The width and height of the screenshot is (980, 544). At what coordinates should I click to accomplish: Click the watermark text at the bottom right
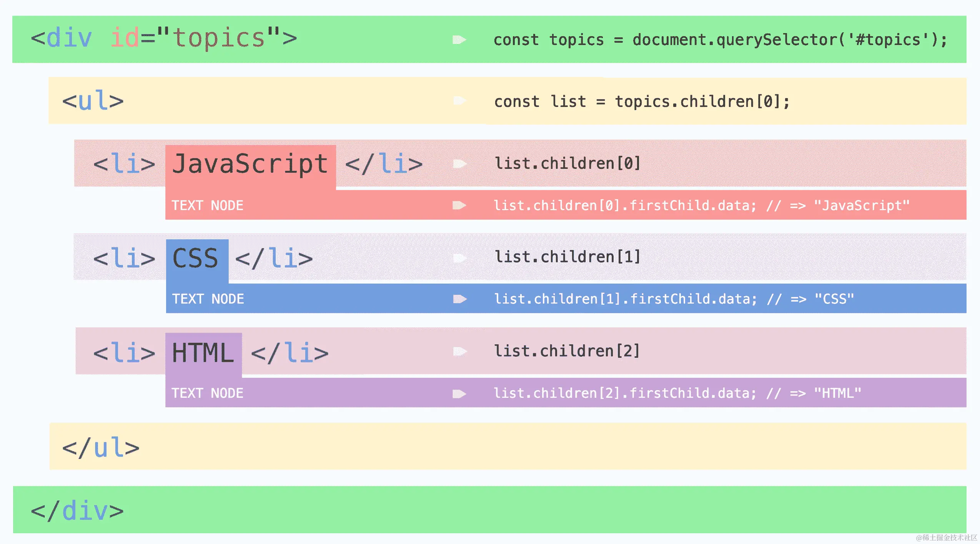(x=947, y=537)
